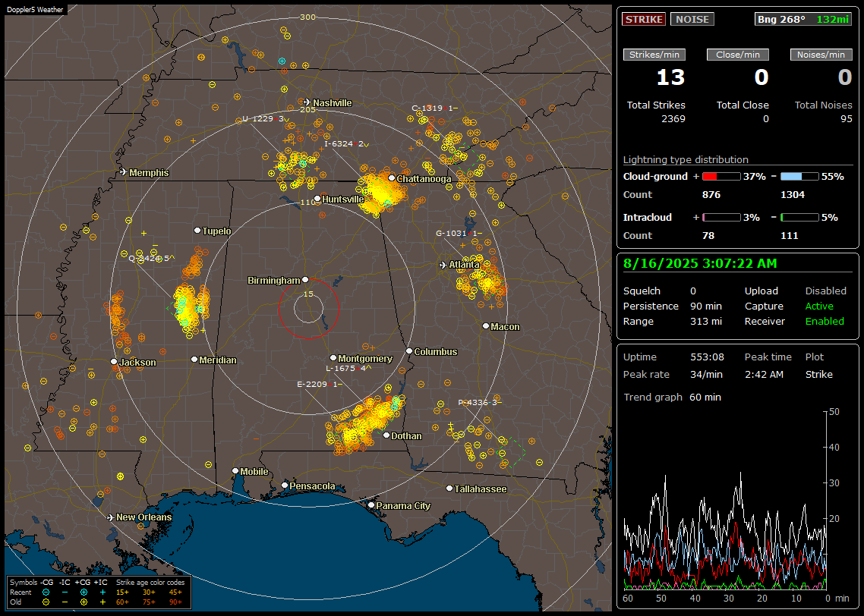Viewport: 864px width, 616px height.
Task: Click the date and time readout
Action: click(x=700, y=264)
